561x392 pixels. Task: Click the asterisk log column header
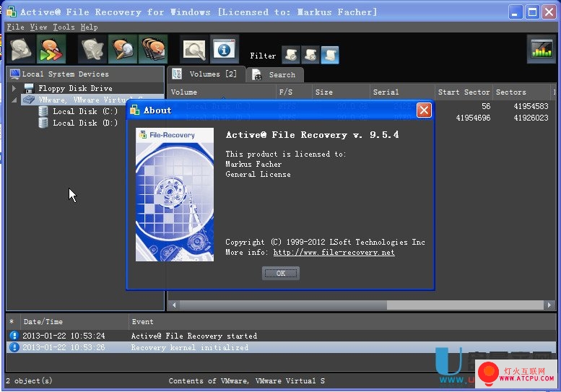pos(12,321)
